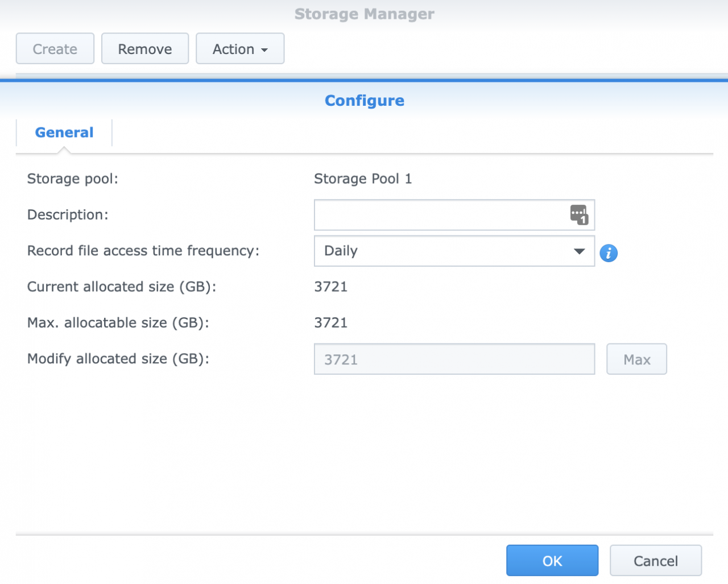728x584 pixels.
Task: Click the Record file access time frequency label
Action: [143, 251]
